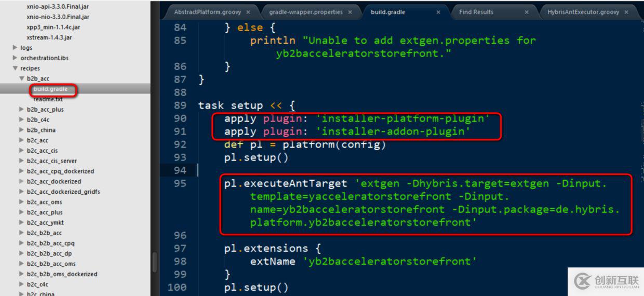The height and width of the screenshot is (296, 644).
Task: Close the Find Results tab
Action: [x=527, y=12]
